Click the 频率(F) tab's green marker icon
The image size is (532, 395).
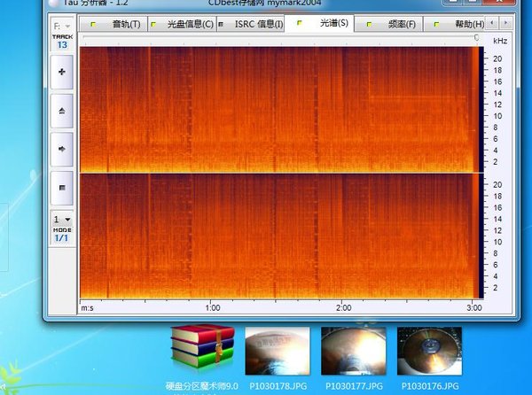click(x=369, y=25)
